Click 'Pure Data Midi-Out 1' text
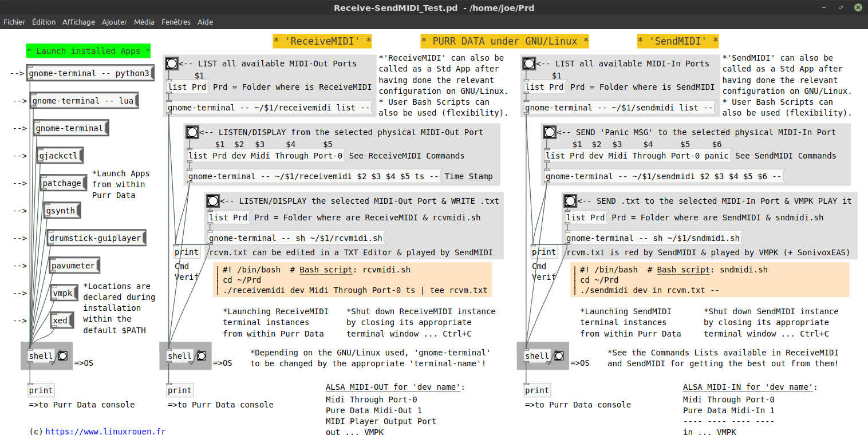The height and width of the screenshot is (447, 868). click(374, 410)
